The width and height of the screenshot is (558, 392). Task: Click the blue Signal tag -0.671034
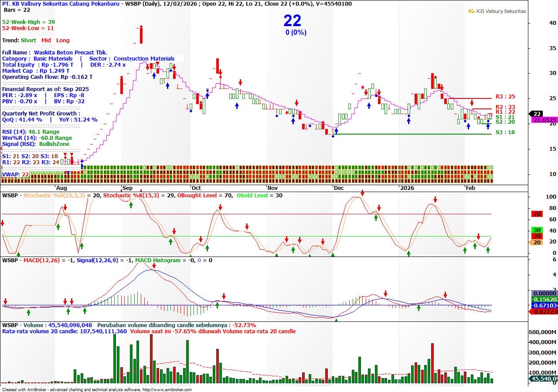(544, 306)
